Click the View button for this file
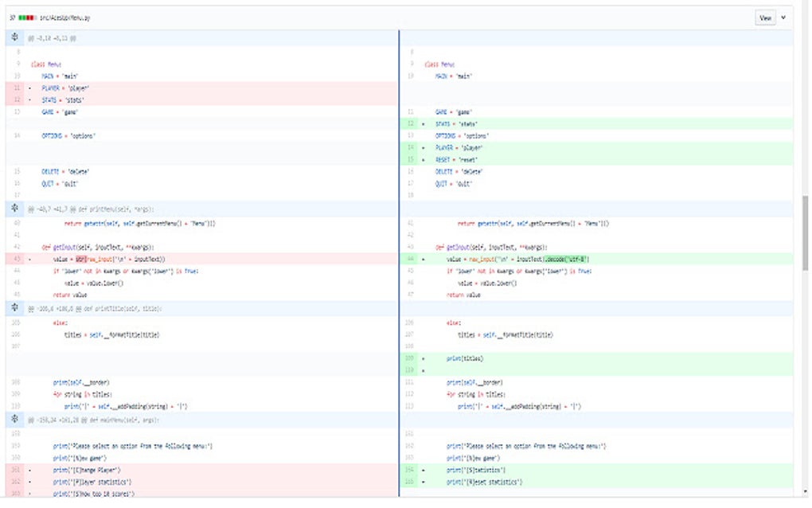812x508 pixels. pyautogui.click(x=765, y=17)
